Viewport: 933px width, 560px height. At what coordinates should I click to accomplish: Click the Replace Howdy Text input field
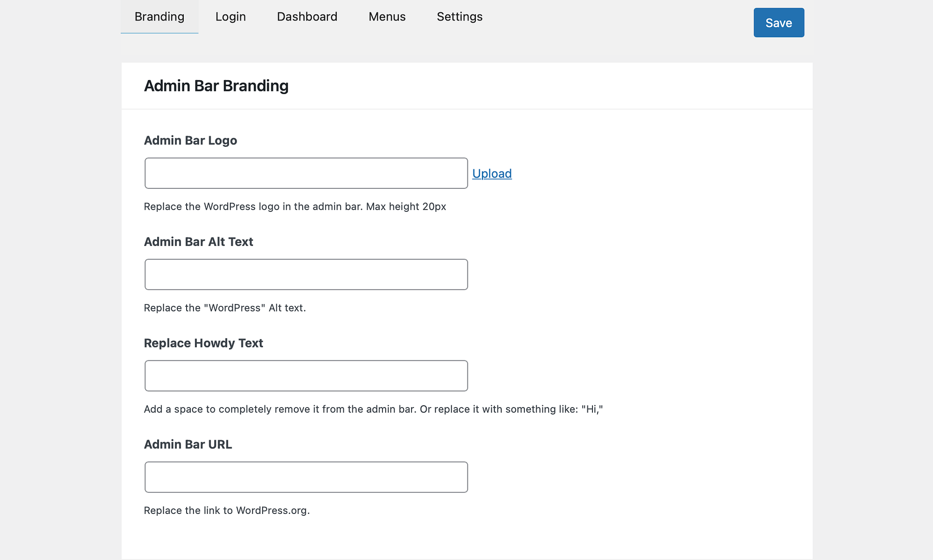306,375
